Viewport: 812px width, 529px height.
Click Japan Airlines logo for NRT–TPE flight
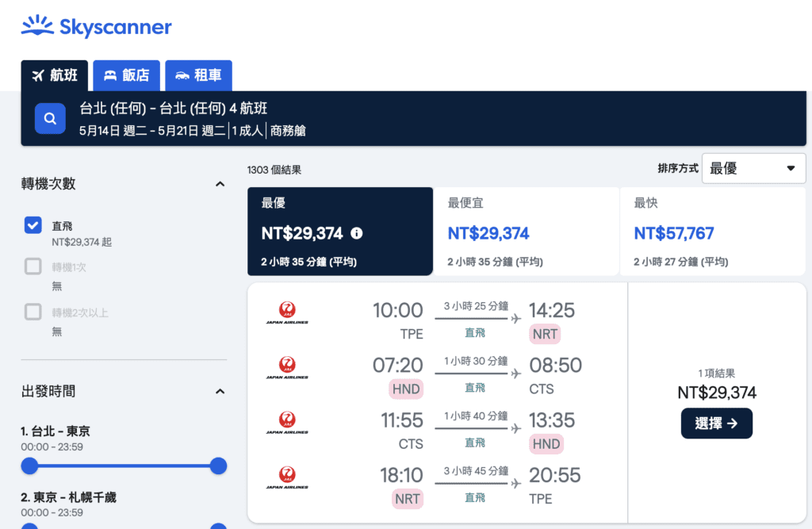(x=287, y=477)
